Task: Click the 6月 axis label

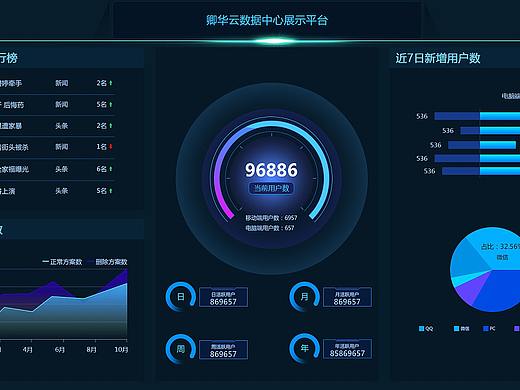Action: pos(59,349)
